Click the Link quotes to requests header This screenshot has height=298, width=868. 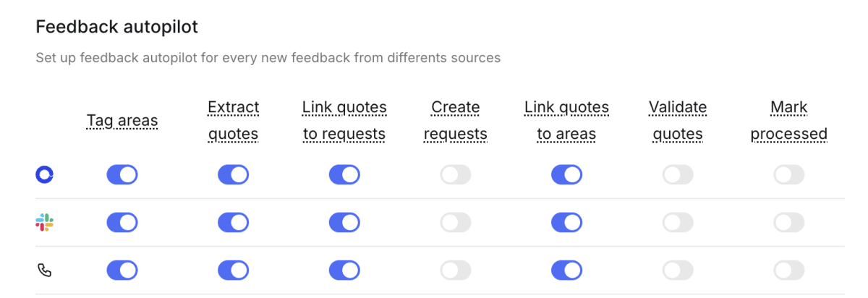point(344,121)
